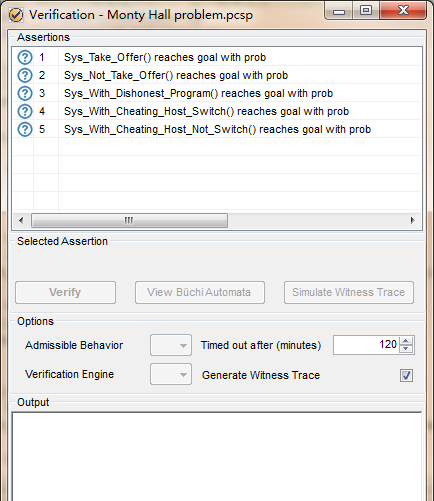Click the left scroll arrow of Assertions list
The height and width of the screenshot is (501, 434).
coord(21,220)
